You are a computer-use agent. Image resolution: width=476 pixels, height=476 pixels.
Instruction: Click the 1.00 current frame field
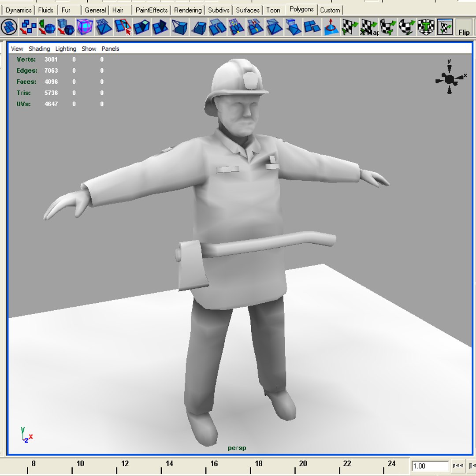point(430,466)
